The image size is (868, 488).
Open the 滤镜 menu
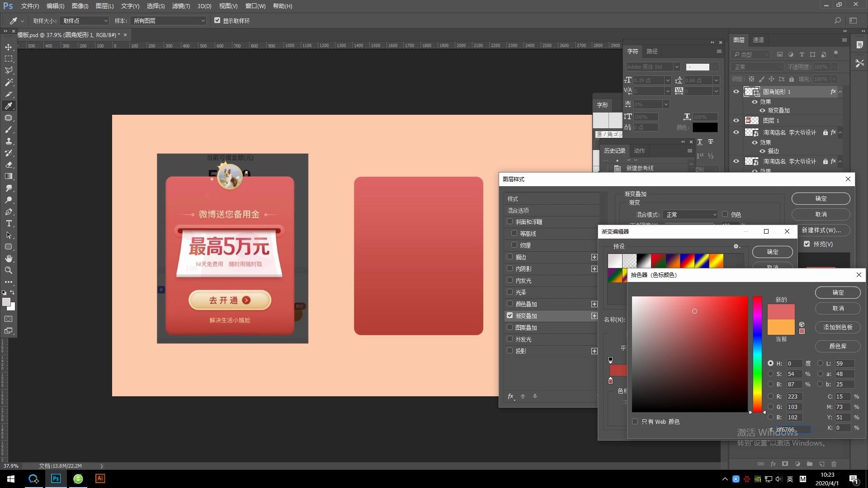181,6
